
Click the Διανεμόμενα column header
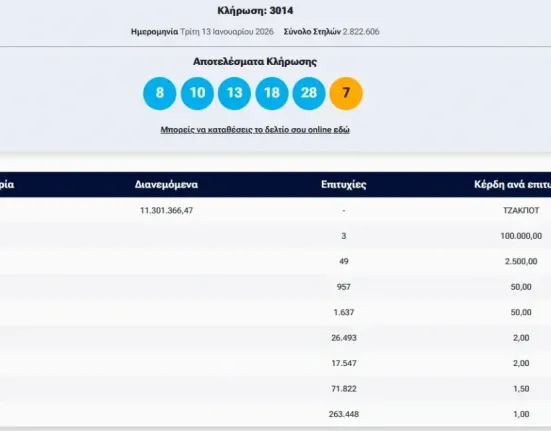(x=166, y=184)
